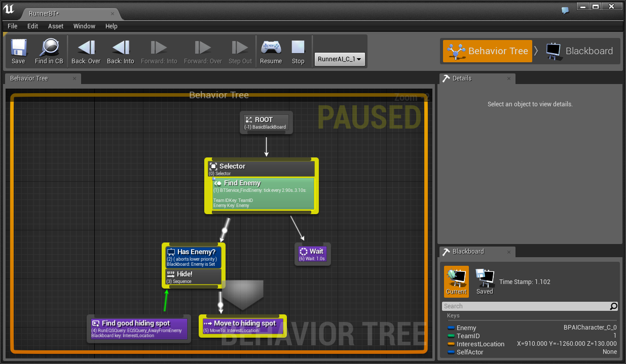Click Find Enemy service icon

click(x=217, y=183)
